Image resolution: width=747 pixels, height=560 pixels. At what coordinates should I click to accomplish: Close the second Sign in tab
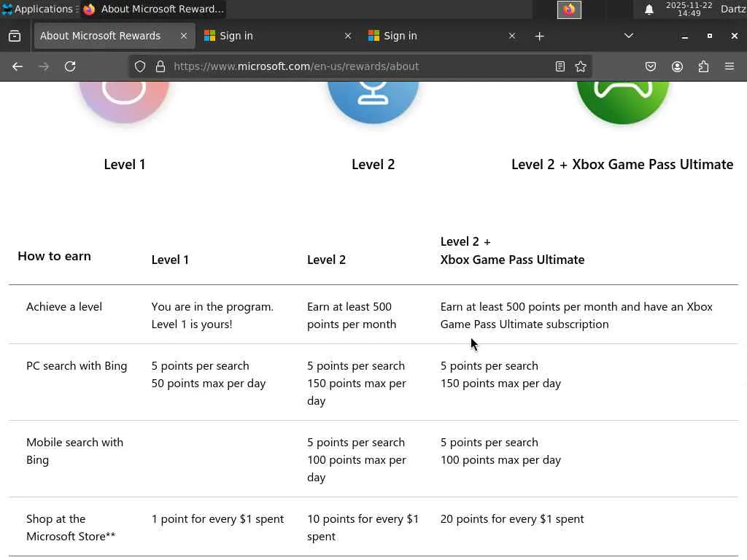pos(511,36)
